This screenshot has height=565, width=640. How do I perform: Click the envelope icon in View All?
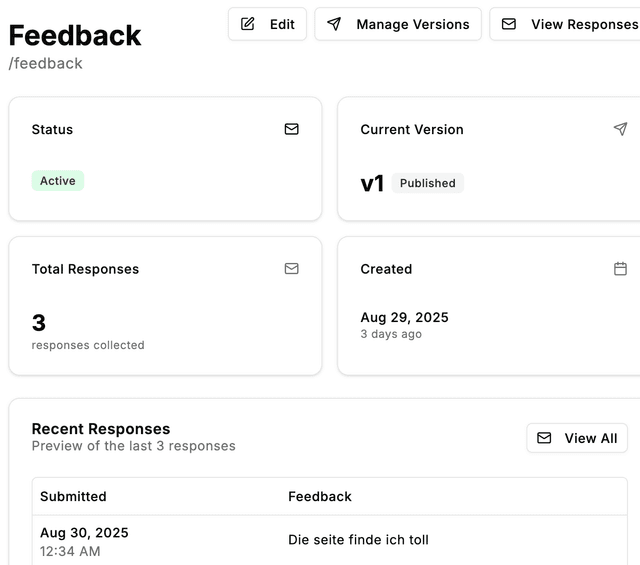[x=544, y=438]
